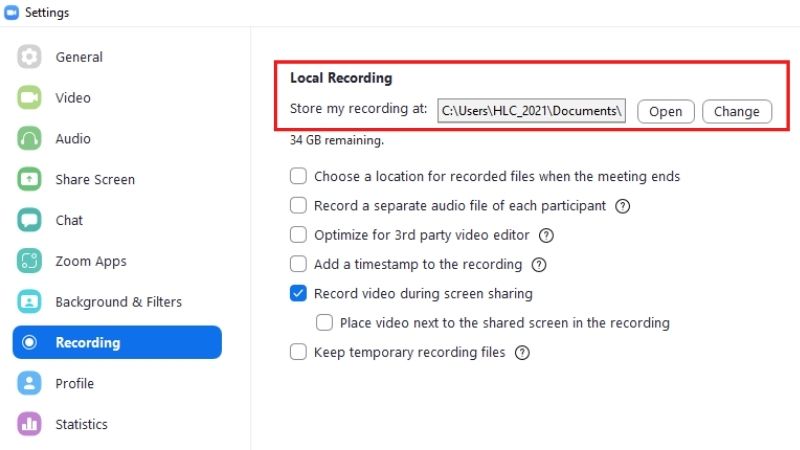Go to Video settings

coord(117,97)
